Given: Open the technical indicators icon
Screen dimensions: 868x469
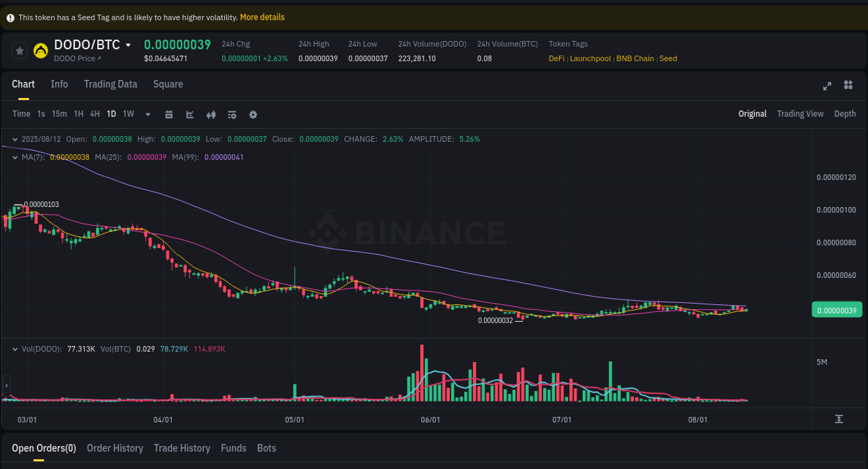Looking at the screenshot, I should pos(232,114).
